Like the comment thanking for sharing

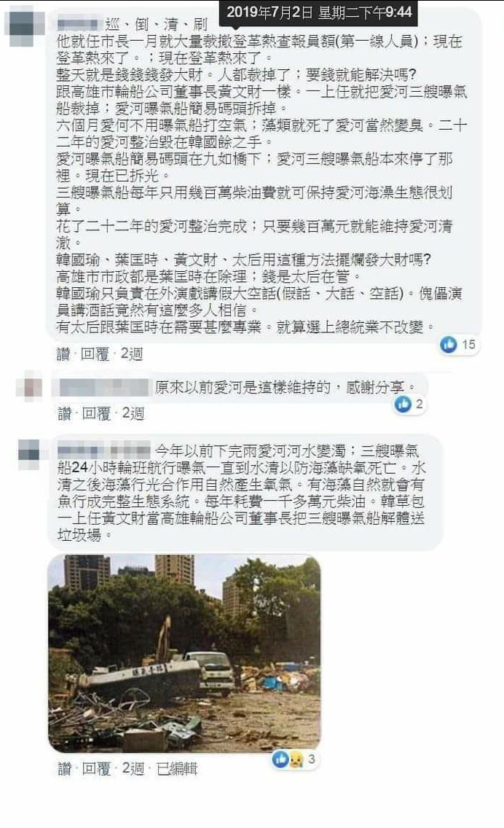[x=64, y=413]
